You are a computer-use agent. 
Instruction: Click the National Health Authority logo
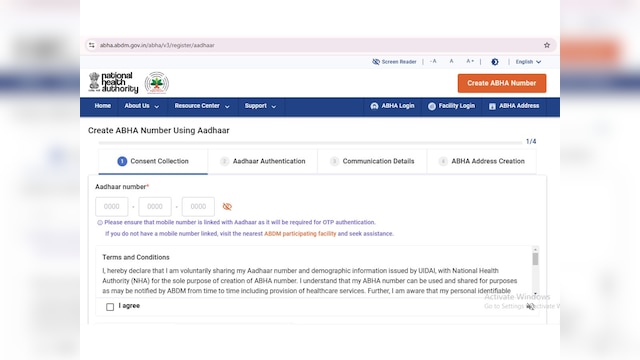113,82
